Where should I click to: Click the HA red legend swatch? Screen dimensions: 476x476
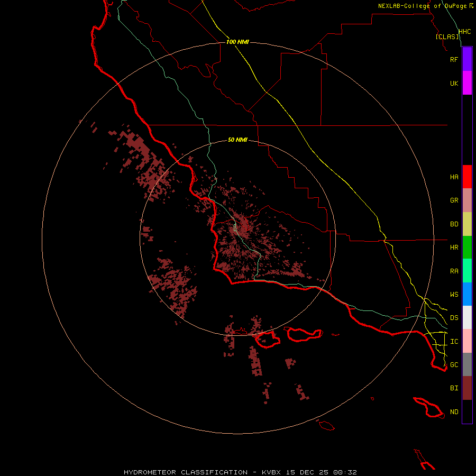(x=467, y=177)
